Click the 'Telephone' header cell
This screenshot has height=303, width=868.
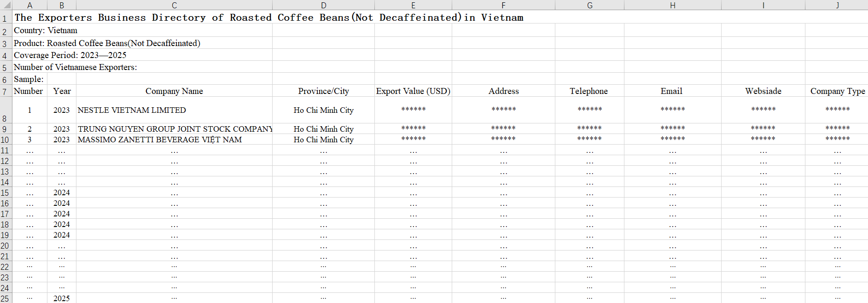click(x=589, y=91)
